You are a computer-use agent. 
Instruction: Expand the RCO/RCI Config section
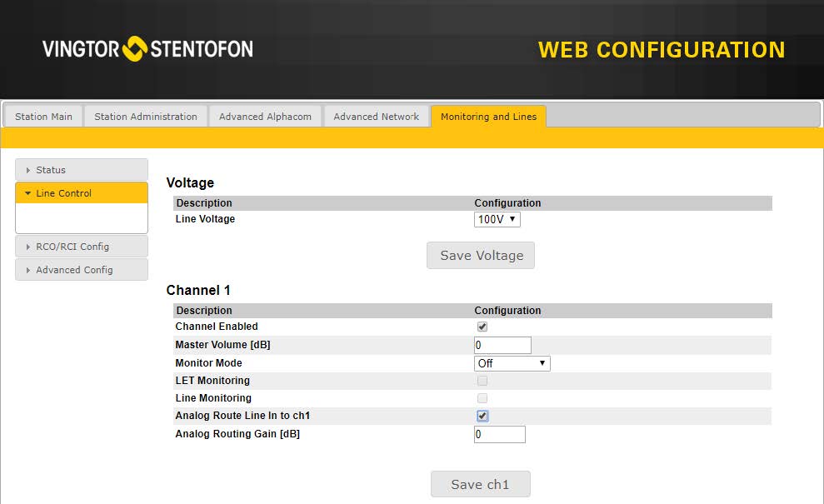pyautogui.click(x=81, y=247)
